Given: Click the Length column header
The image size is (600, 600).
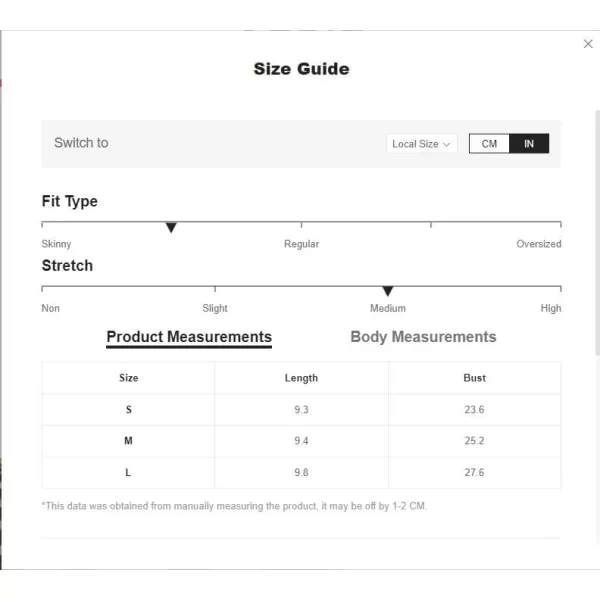Looking at the screenshot, I should click(x=301, y=378).
